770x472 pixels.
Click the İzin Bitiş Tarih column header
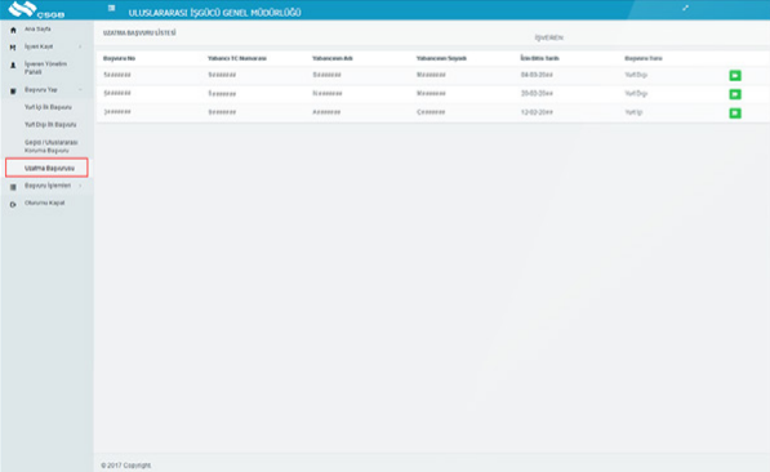pos(538,58)
